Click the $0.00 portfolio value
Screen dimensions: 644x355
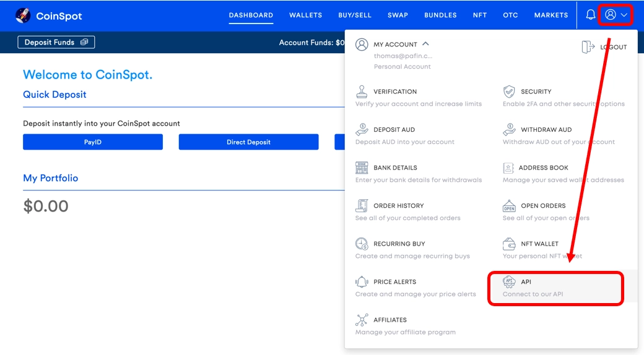coord(46,206)
